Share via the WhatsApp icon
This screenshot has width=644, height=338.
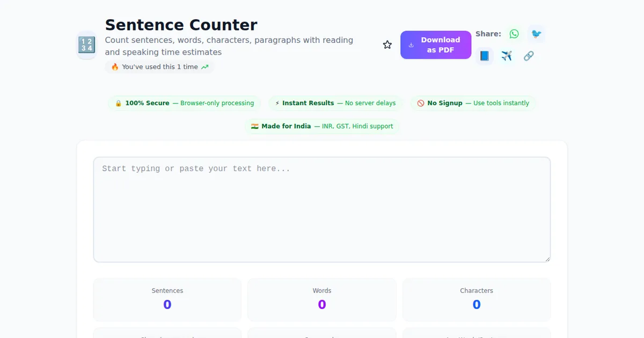tap(514, 34)
